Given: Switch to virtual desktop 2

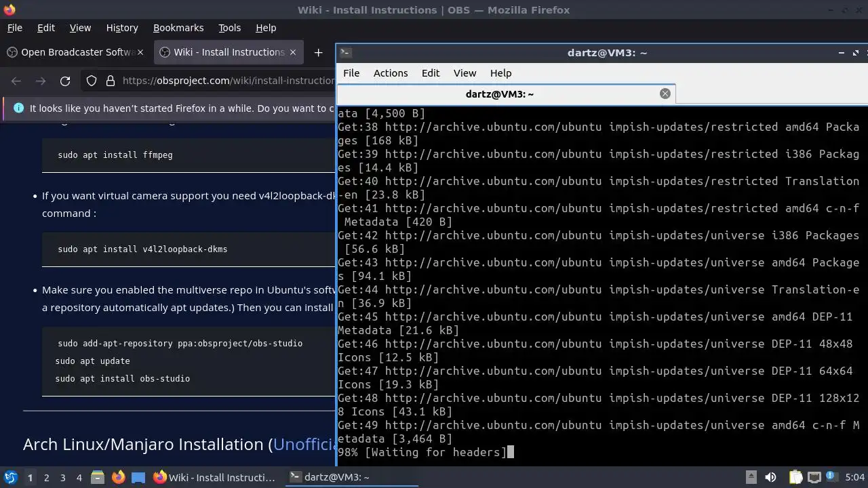Looking at the screenshot, I should [46, 477].
